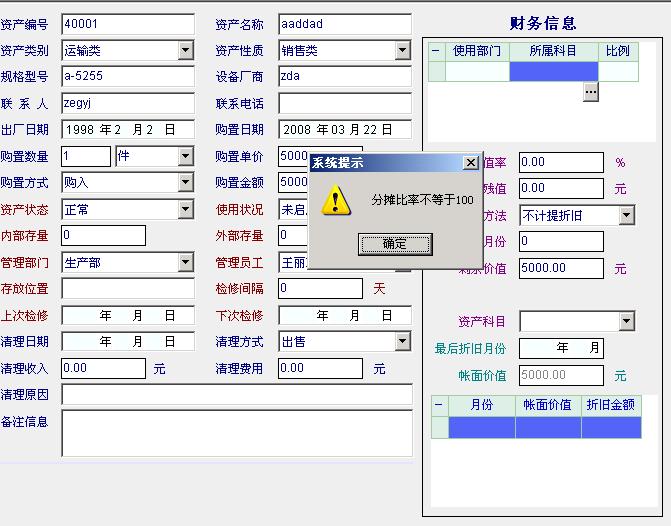Open the 资产性质 dropdown
The width and height of the screenshot is (671, 526).
(x=402, y=50)
